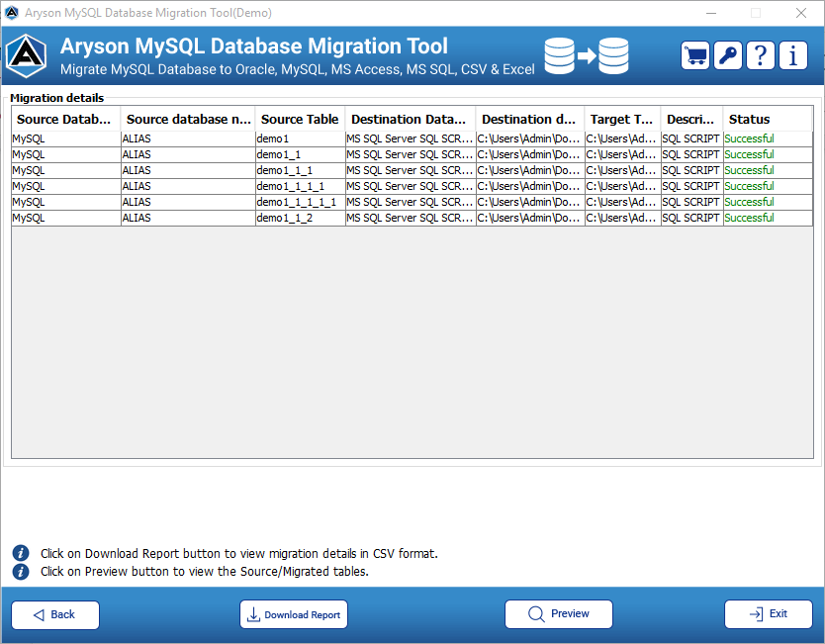Image resolution: width=825 pixels, height=644 pixels.
Task: Click C:\Users\Ad... target cell in demo1 row
Action: (x=623, y=138)
